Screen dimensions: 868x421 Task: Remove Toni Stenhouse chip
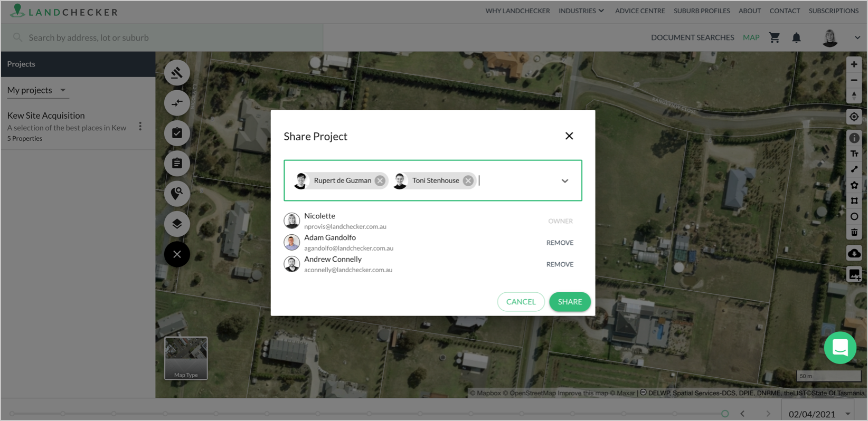pyautogui.click(x=468, y=180)
